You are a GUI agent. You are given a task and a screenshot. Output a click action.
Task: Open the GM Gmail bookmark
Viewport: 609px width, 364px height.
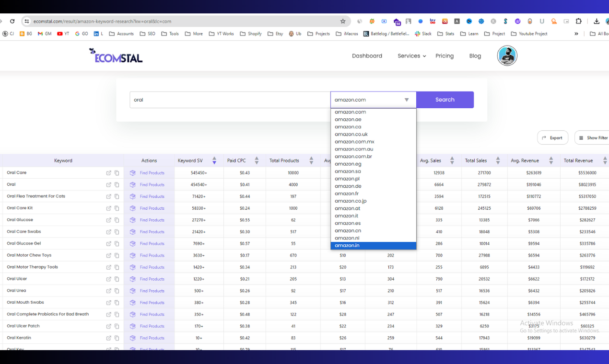(45, 34)
